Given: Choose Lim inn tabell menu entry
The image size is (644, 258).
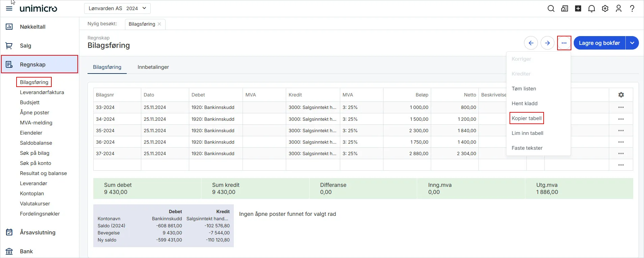Looking at the screenshot, I should (527, 133).
